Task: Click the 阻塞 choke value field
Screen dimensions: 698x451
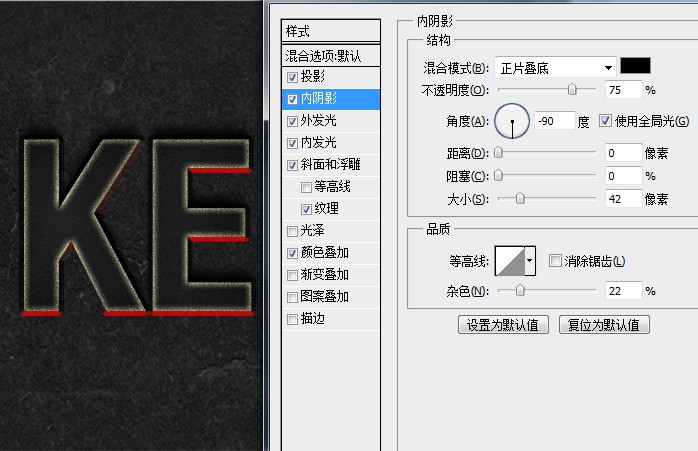Action: pos(624,176)
